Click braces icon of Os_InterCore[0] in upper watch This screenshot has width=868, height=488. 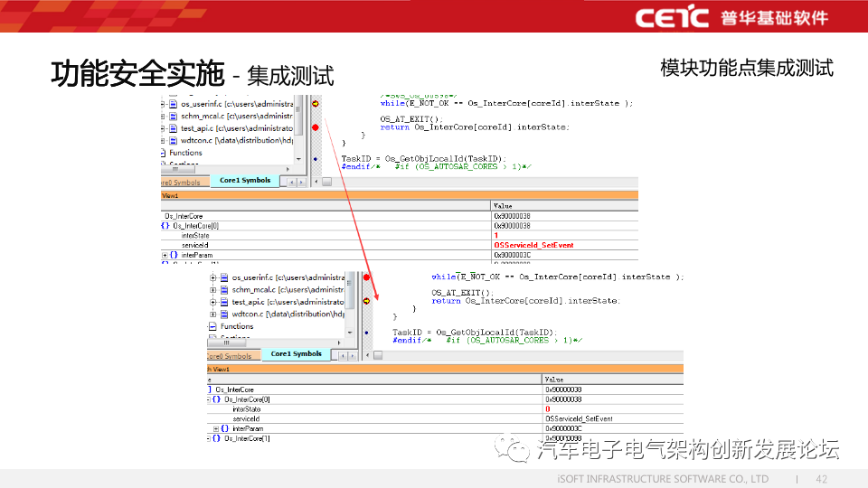[x=165, y=226]
